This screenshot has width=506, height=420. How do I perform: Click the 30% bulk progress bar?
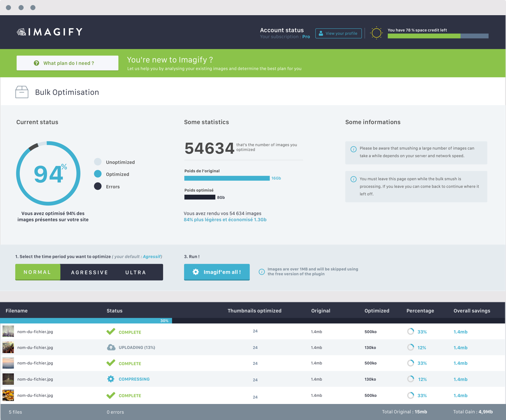coord(86,321)
